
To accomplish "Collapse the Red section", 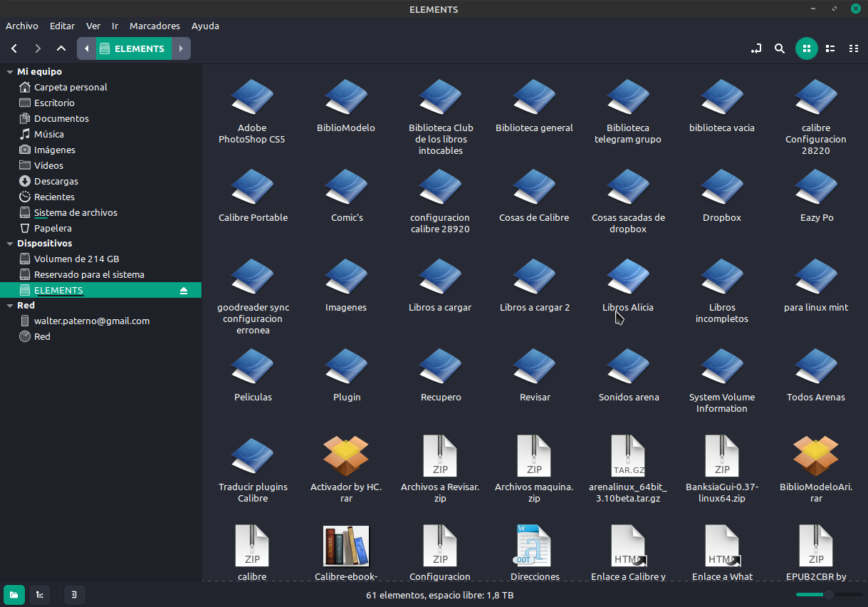I will 9,306.
